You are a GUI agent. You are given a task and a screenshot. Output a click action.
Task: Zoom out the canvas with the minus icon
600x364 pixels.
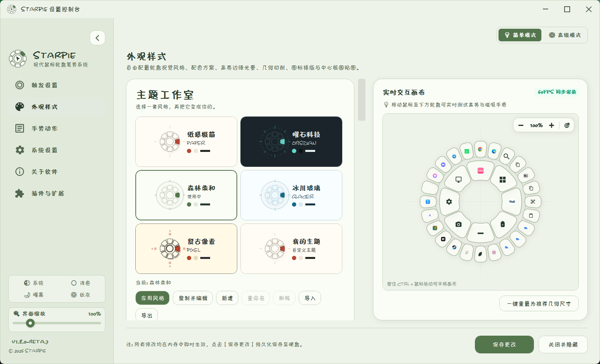coord(521,125)
